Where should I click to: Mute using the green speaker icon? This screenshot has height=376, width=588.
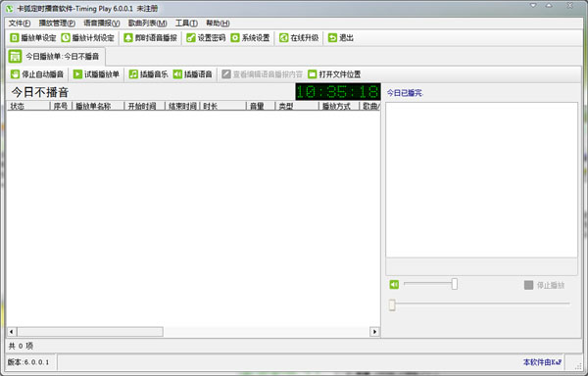click(x=394, y=285)
